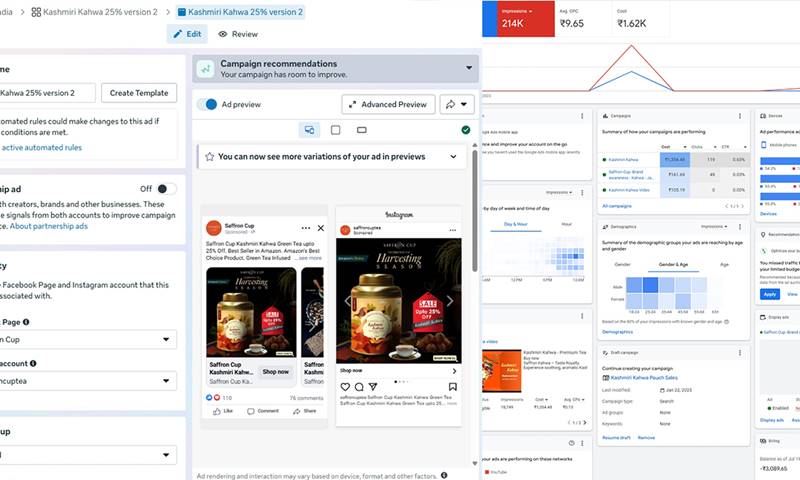This screenshot has height=480, width=800.
Task: Open the bottom setup dropdown
Action: point(88,454)
